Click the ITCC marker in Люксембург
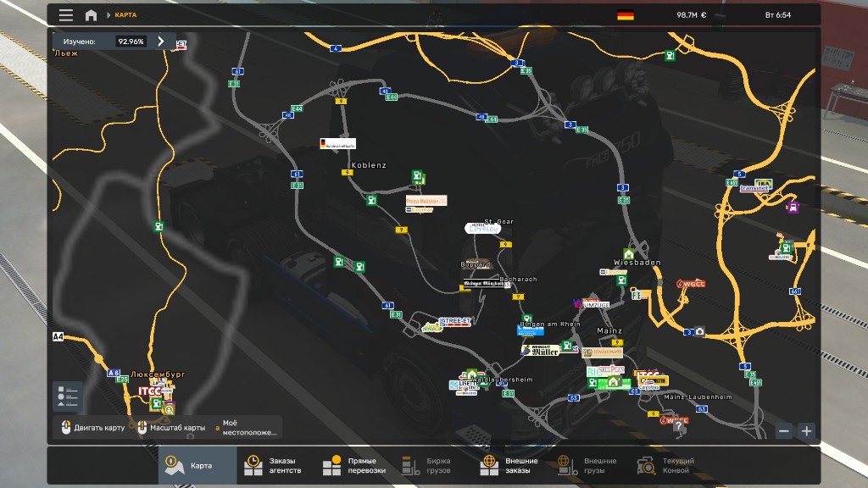The height and width of the screenshot is (488, 868). (149, 391)
